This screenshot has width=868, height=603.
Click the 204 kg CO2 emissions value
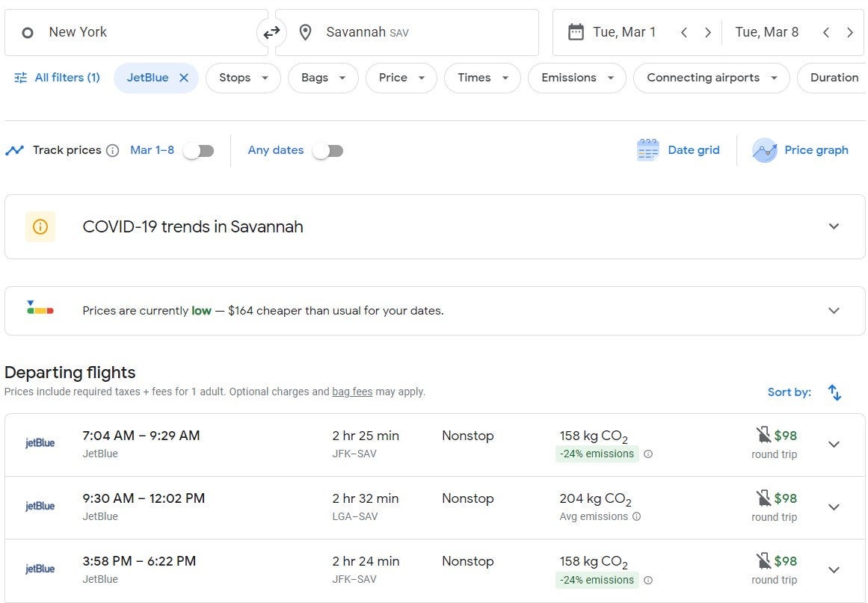pyautogui.click(x=595, y=499)
